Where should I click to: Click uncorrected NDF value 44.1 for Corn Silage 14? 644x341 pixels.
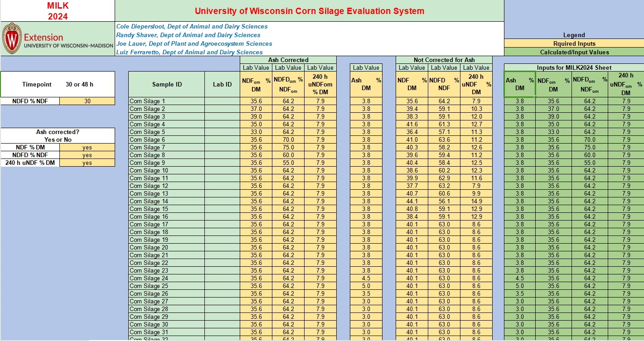pos(412,201)
